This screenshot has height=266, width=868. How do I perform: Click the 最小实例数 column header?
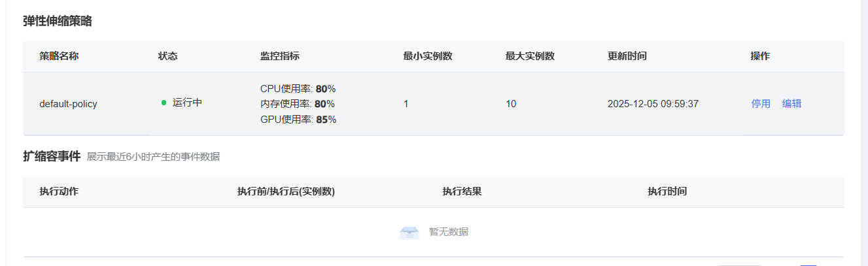tap(428, 56)
